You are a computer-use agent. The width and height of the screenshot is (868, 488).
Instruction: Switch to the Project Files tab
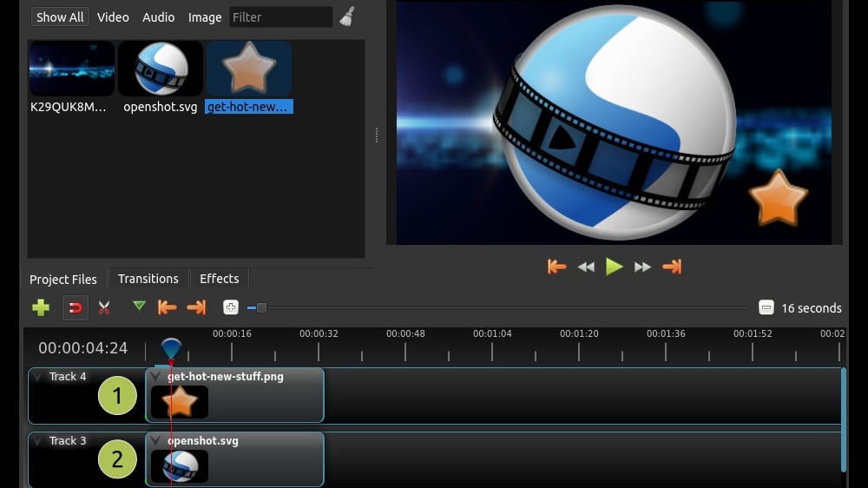click(x=63, y=280)
